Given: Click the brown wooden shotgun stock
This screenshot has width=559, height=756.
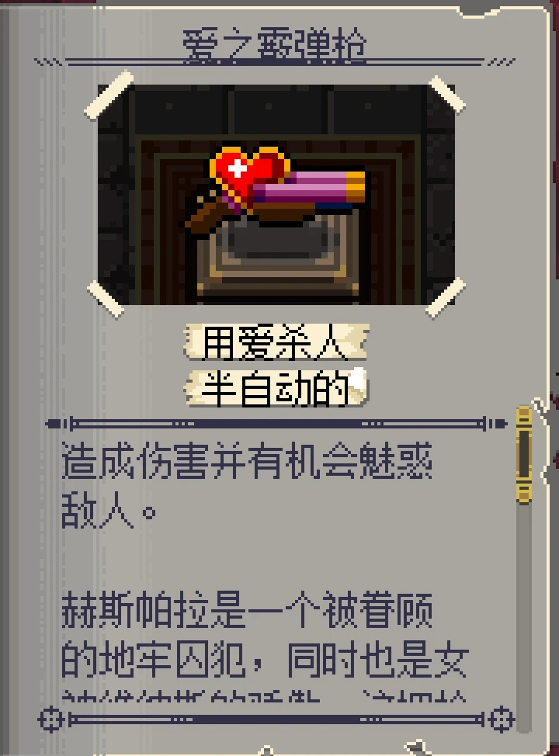Looking at the screenshot, I should 208,216.
